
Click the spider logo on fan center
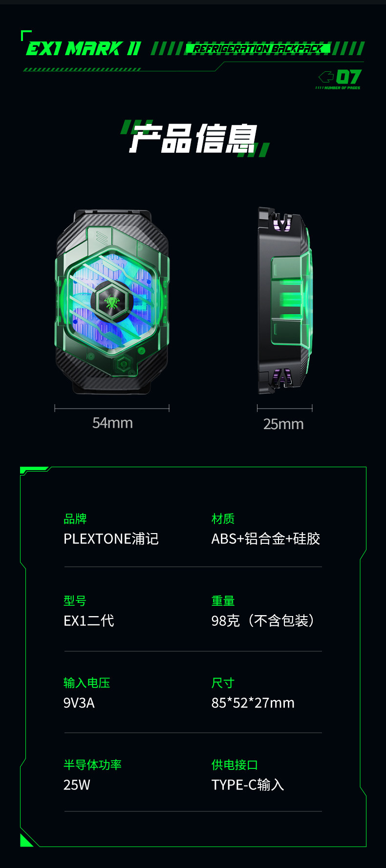coord(112,303)
